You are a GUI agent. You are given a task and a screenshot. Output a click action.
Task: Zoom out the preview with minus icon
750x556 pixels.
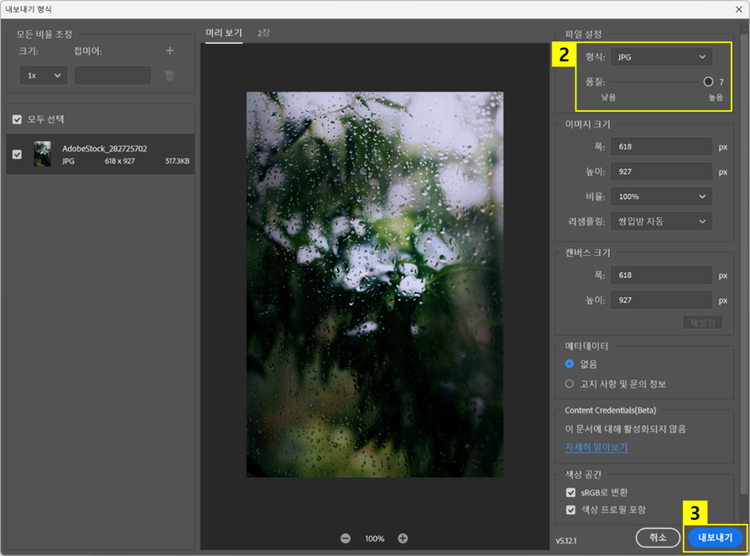point(345,538)
